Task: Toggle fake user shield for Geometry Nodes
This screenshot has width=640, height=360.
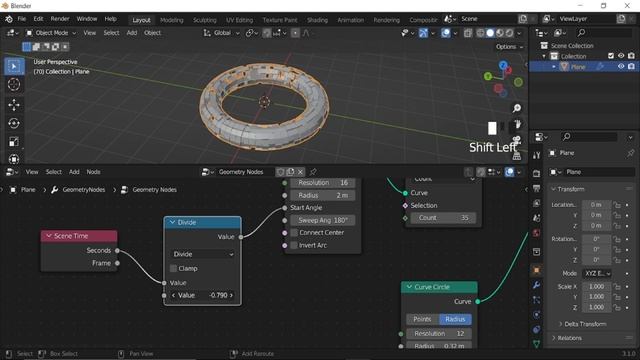Action: [x=280, y=172]
